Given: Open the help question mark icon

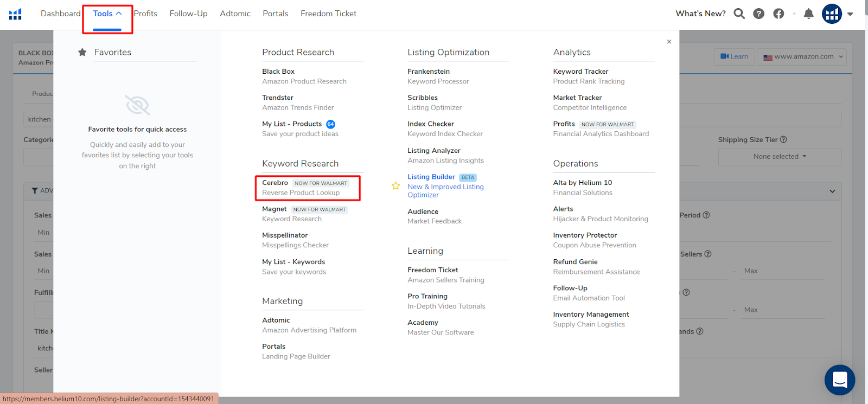Looking at the screenshot, I should click(758, 14).
